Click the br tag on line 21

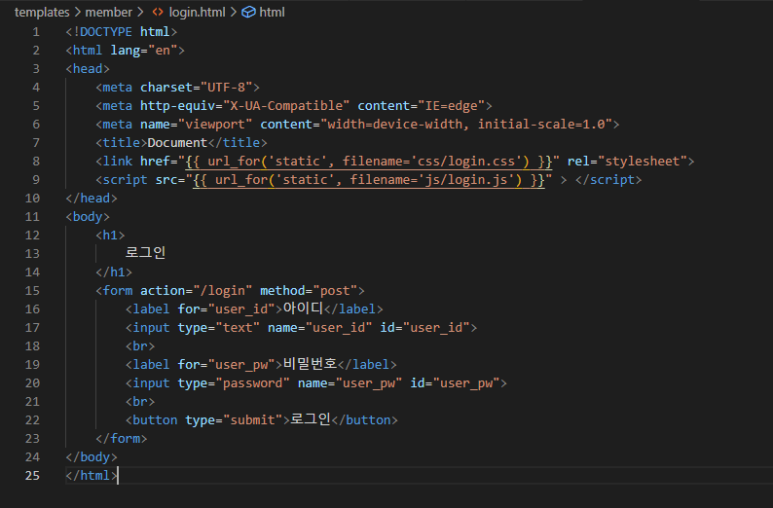click(x=140, y=402)
